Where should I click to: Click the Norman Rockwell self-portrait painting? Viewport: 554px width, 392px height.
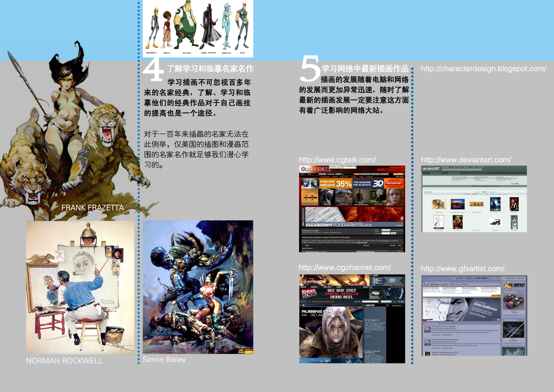(80, 287)
